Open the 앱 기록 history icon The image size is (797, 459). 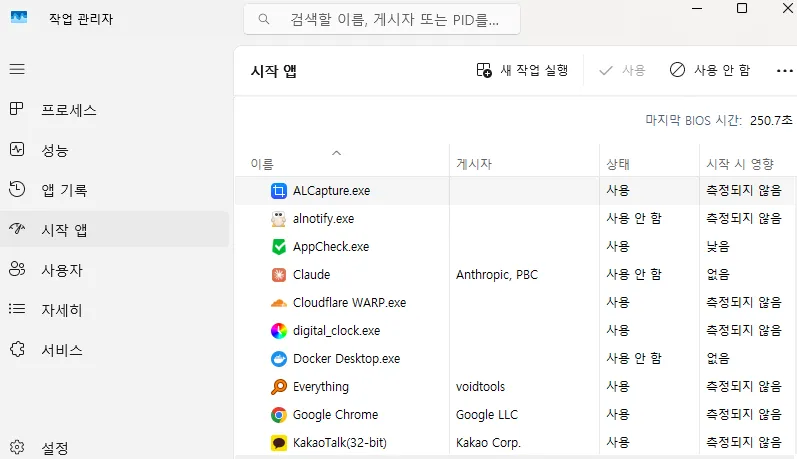click(17, 189)
